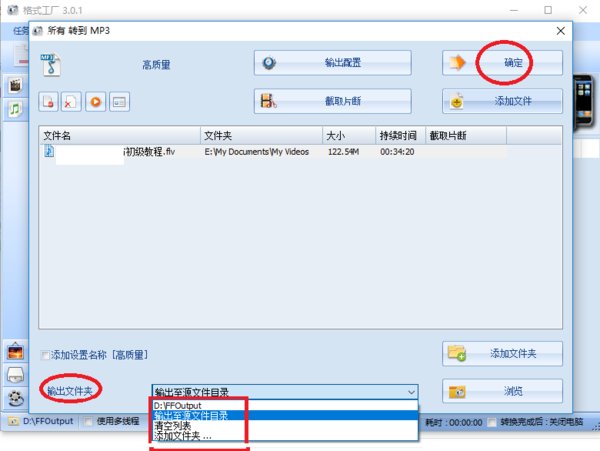Choose 清空列表 in the dropdown list
Viewport: 600px width, 451px height.
285,426
